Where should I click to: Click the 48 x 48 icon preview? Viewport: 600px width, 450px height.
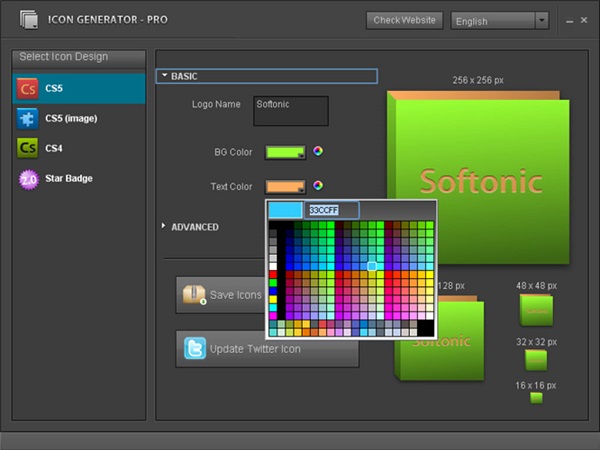[536, 310]
